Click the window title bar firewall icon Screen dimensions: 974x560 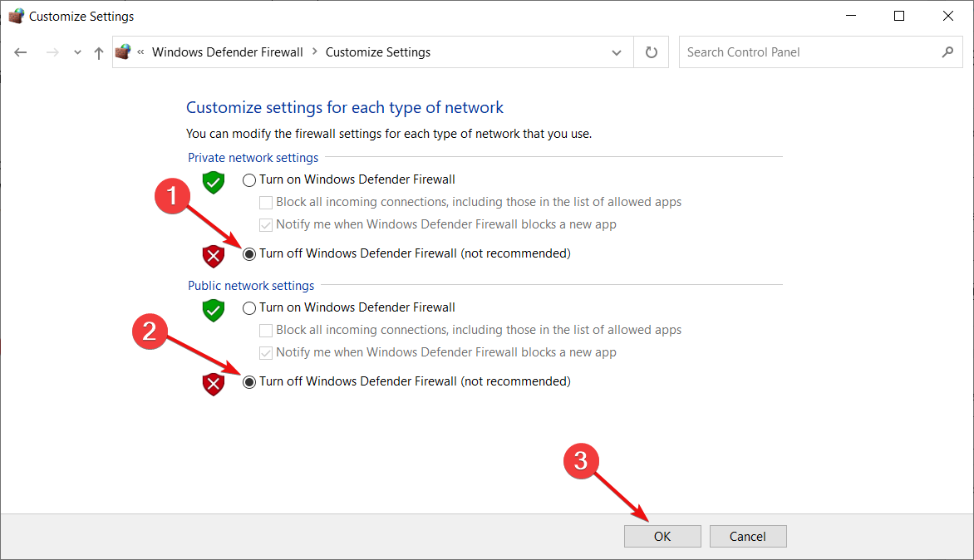point(16,16)
